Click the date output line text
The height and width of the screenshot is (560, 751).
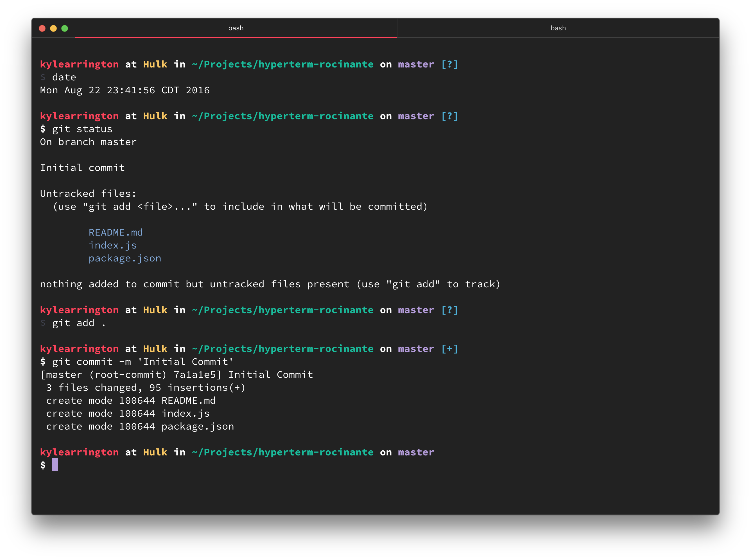click(125, 91)
